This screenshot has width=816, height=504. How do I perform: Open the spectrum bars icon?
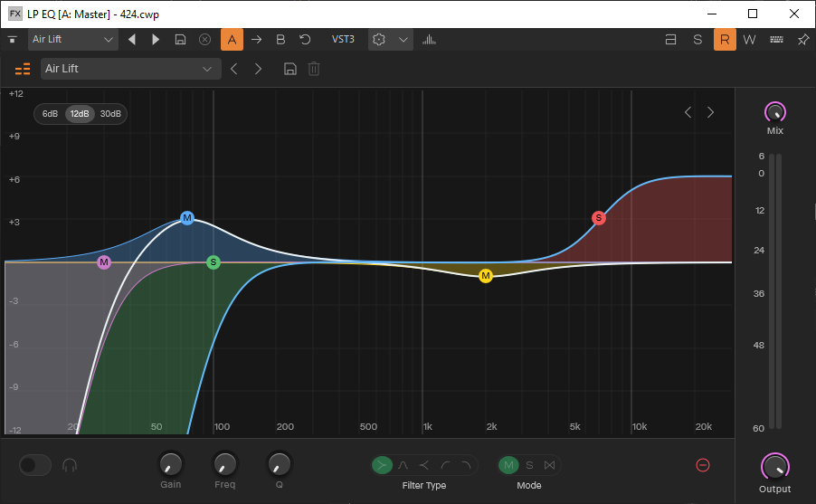pos(429,40)
